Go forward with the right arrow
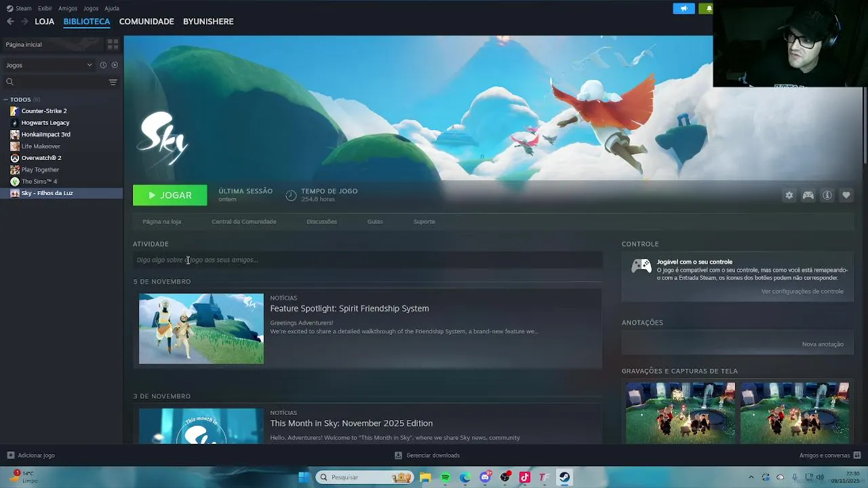Screen dimensions: 868x488 click(25, 22)
